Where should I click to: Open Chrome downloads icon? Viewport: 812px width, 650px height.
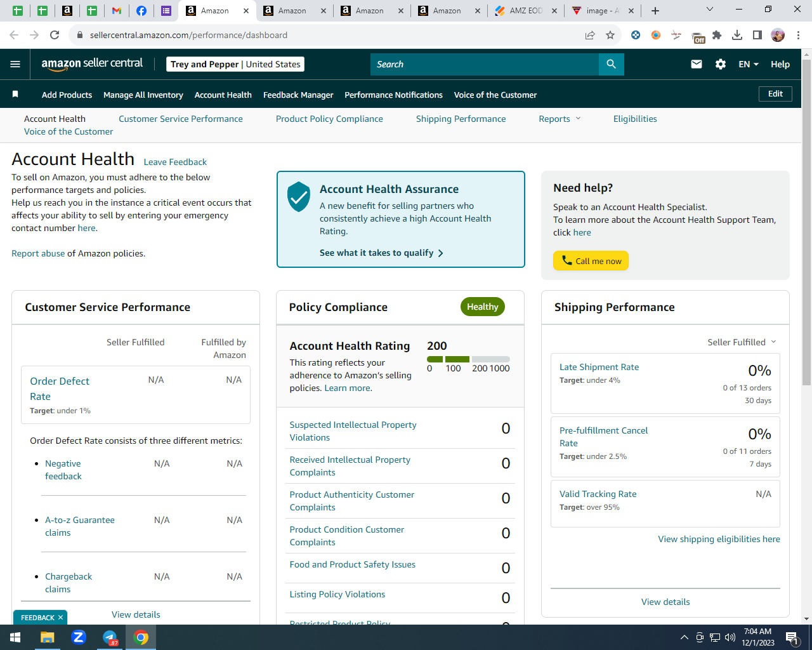[x=737, y=35]
